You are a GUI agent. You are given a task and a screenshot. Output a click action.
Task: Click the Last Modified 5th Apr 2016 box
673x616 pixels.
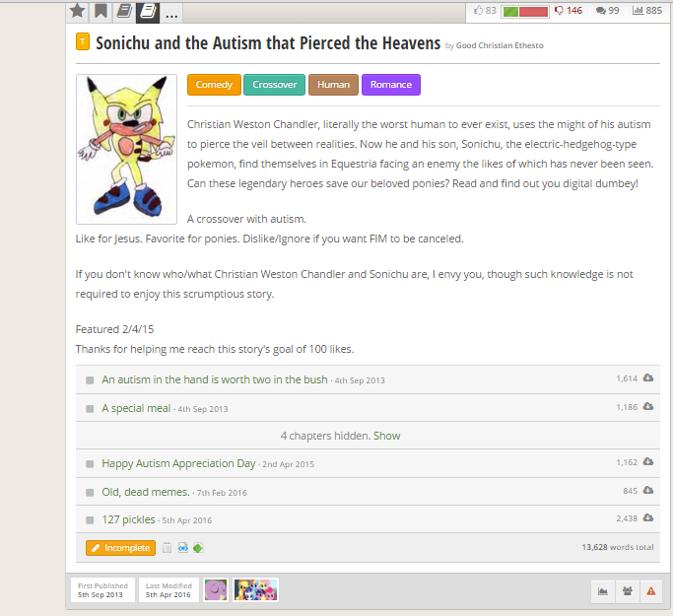(x=168, y=590)
